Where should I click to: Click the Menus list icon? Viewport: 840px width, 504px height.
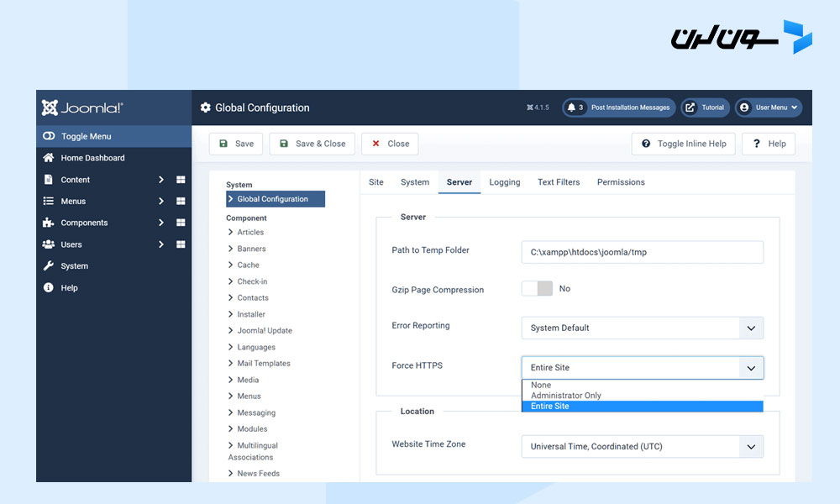click(x=48, y=201)
